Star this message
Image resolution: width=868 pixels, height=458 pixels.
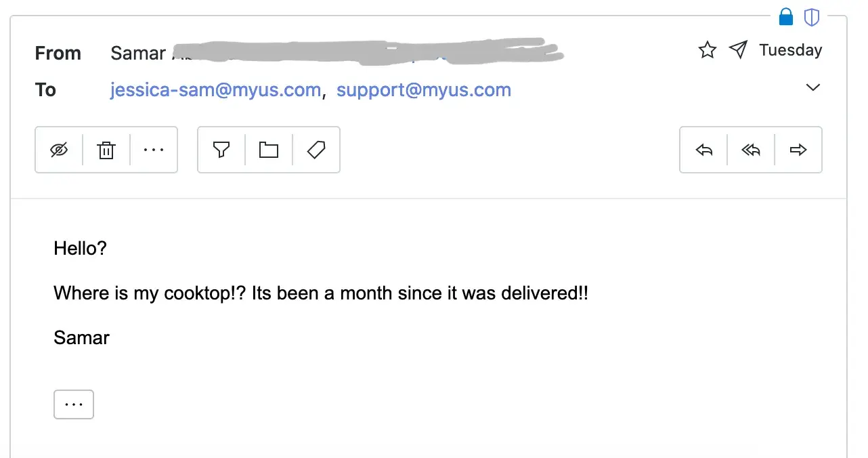click(708, 50)
